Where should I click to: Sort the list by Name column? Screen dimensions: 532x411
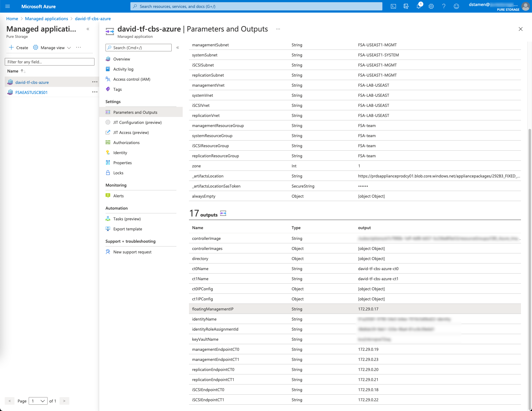coord(16,71)
